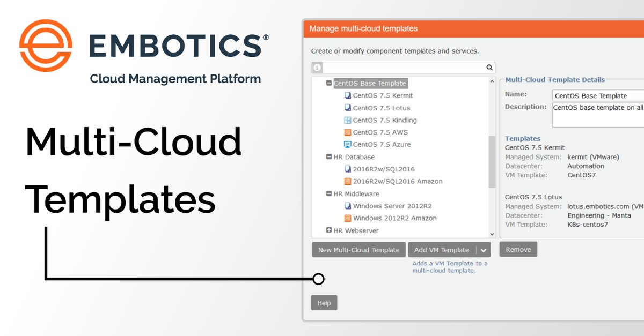Collapse the CentOS Base Template node
Image resolution: width=644 pixels, height=336 pixels.
329,83
